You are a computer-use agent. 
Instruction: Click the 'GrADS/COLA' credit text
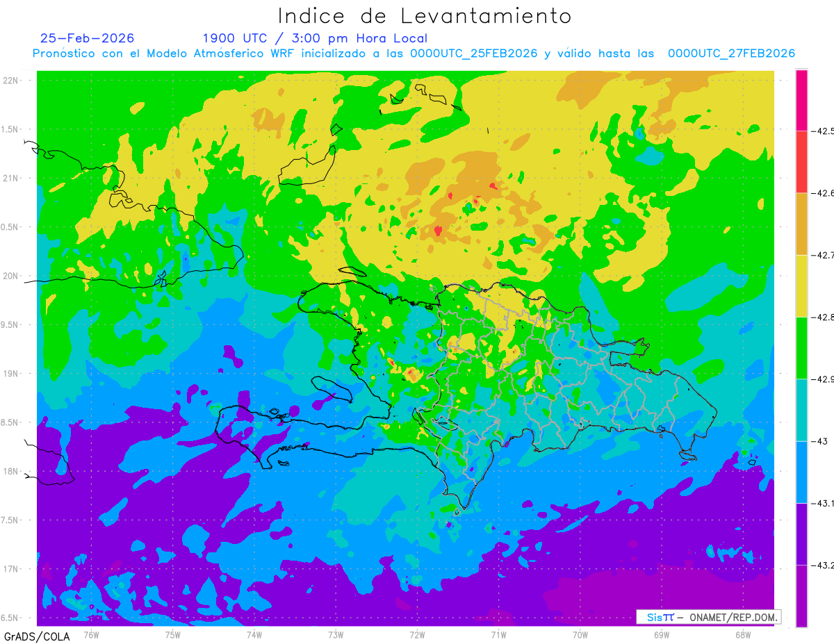pyautogui.click(x=37, y=636)
